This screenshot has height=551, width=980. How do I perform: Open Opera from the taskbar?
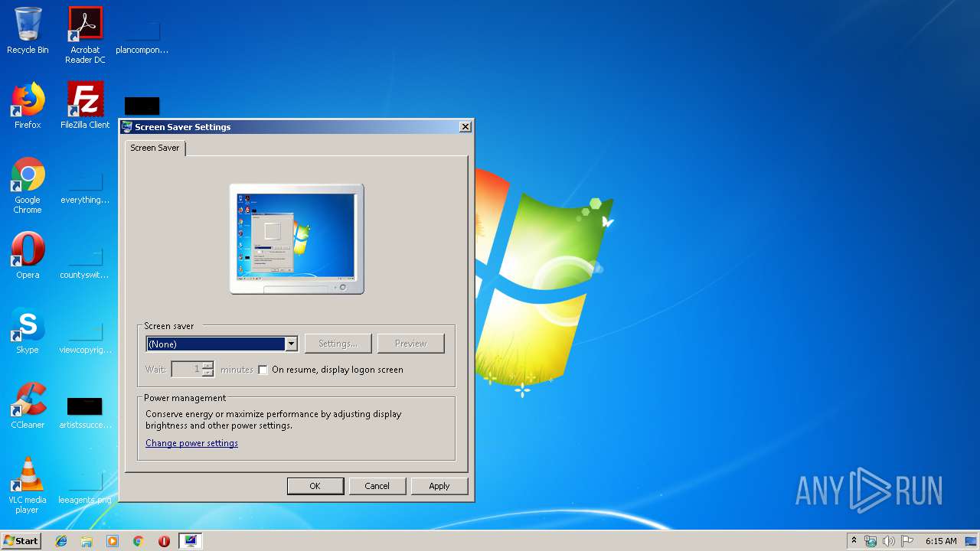point(164,541)
